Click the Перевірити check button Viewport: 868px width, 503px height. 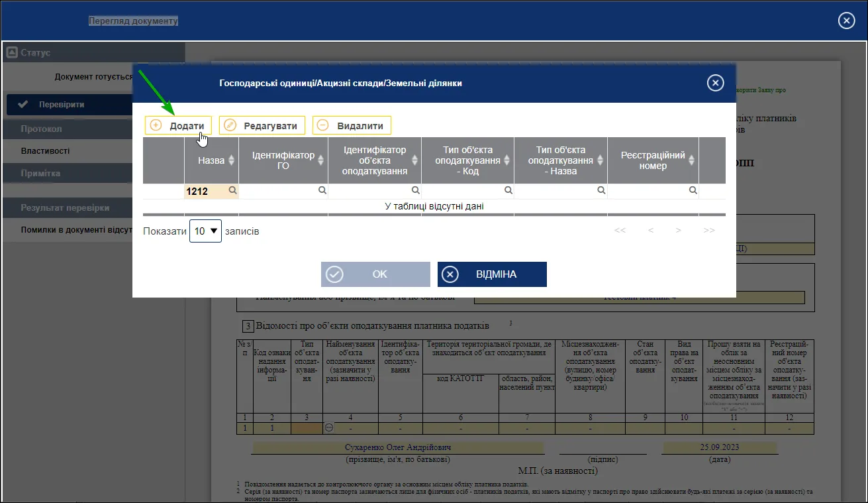(61, 105)
